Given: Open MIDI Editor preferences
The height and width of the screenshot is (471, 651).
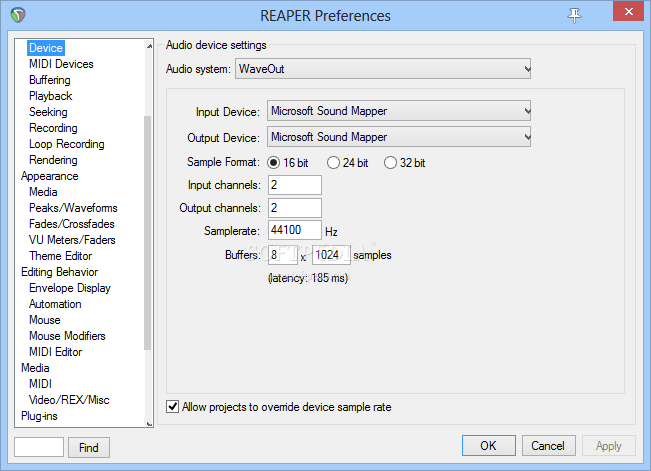Looking at the screenshot, I should [x=55, y=352].
